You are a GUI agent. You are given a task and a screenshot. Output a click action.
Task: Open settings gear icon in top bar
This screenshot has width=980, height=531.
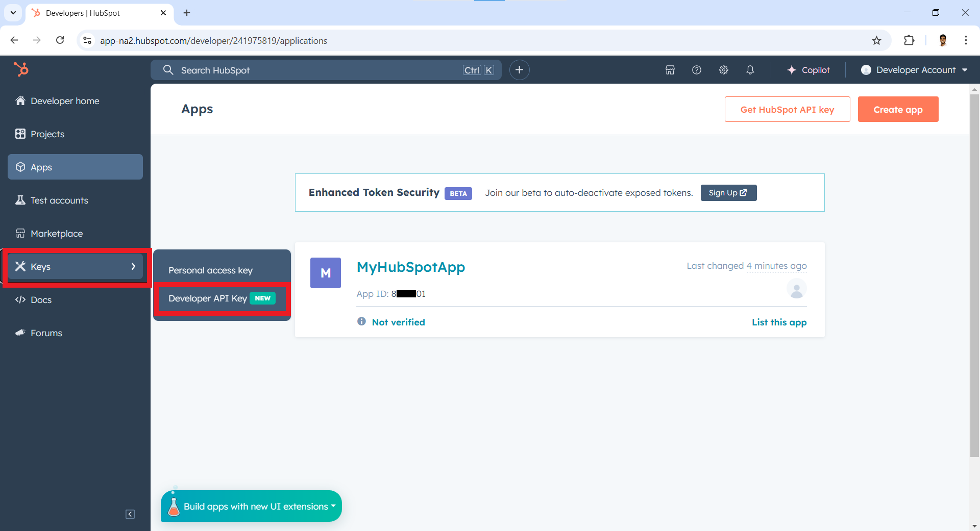[x=724, y=70]
